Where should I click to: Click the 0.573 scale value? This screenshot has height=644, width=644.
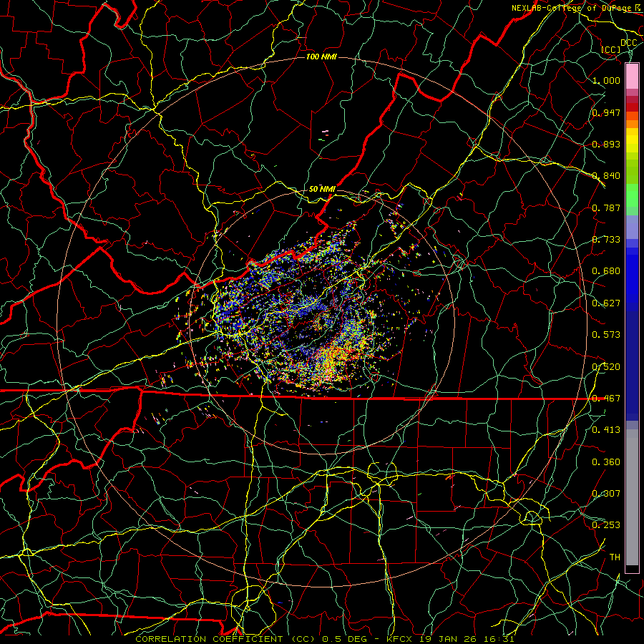(606, 335)
